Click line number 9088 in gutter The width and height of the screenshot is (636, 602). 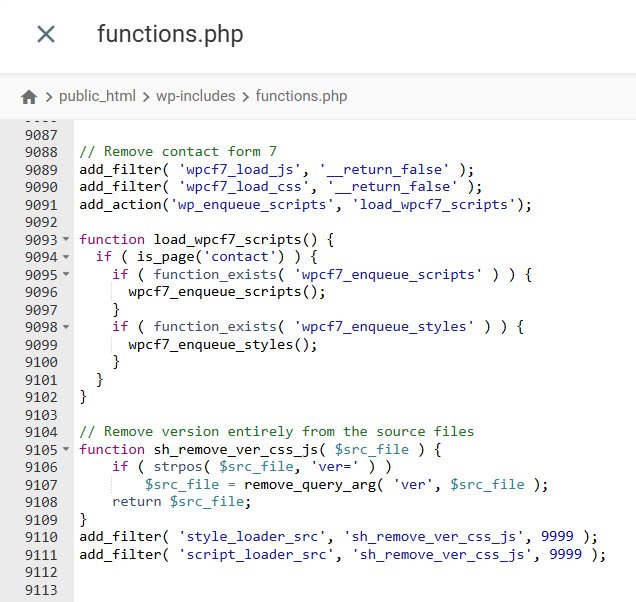(41, 152)
